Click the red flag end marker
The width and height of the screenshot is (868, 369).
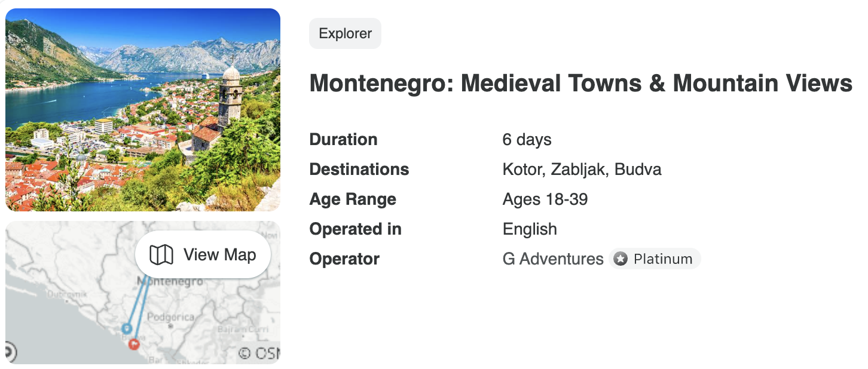point(134,344)
